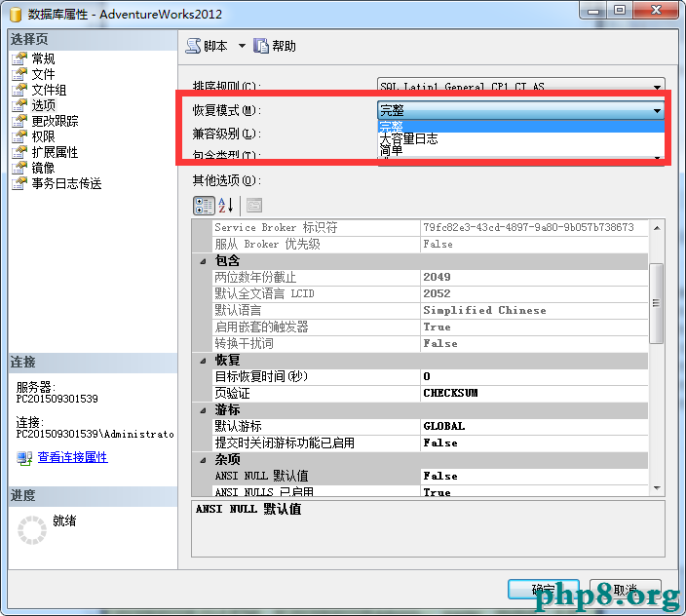Select the 文件 page

pyautogui.click(x=43, y=74)
